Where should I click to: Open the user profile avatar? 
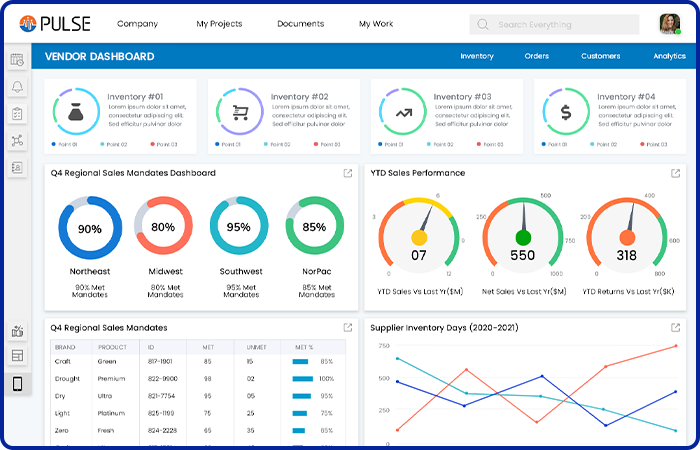[x=670, y=24]
